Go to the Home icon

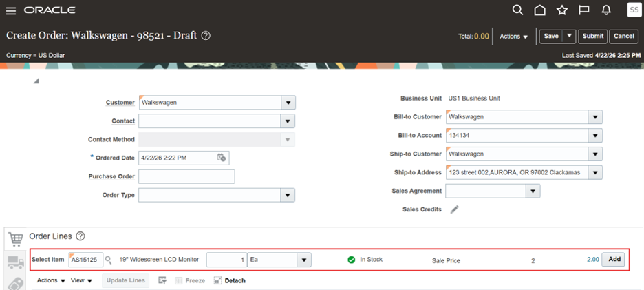point(539,10)
